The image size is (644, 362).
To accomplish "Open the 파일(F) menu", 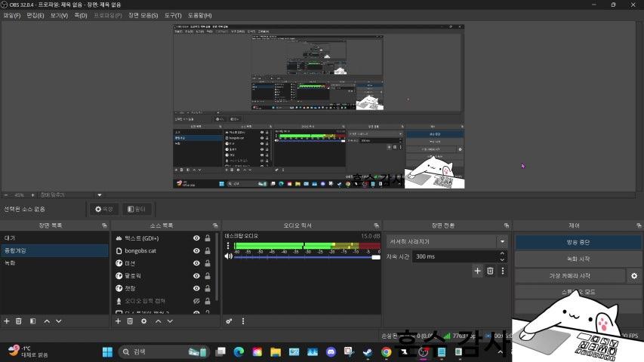I will click(11, 15).
